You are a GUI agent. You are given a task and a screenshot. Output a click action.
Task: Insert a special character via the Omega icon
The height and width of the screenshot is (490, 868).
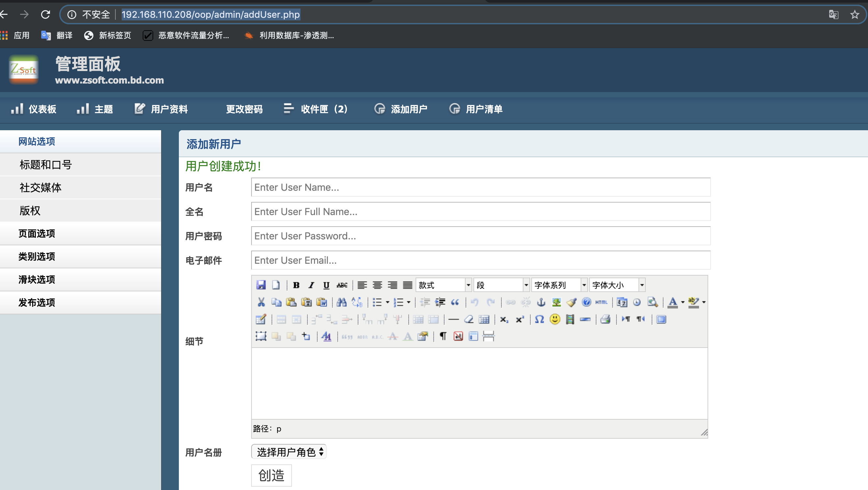tap(540, 319)
